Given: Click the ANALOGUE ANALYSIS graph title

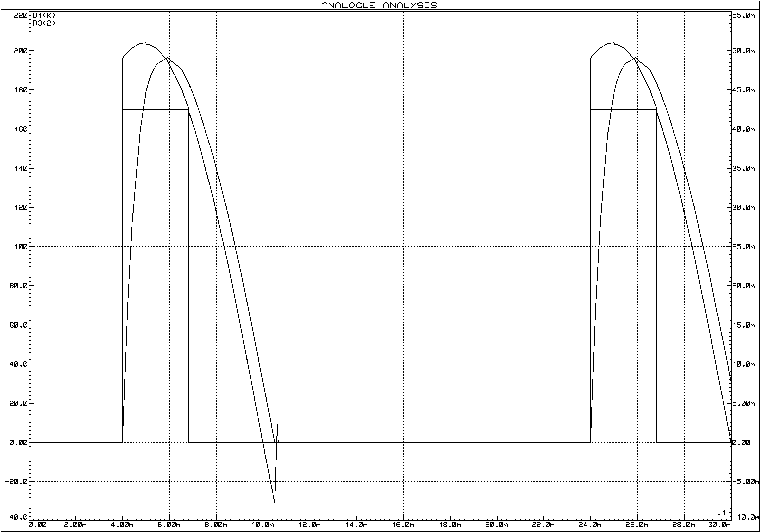Looking at the screenshot, I should coord(379,5).
